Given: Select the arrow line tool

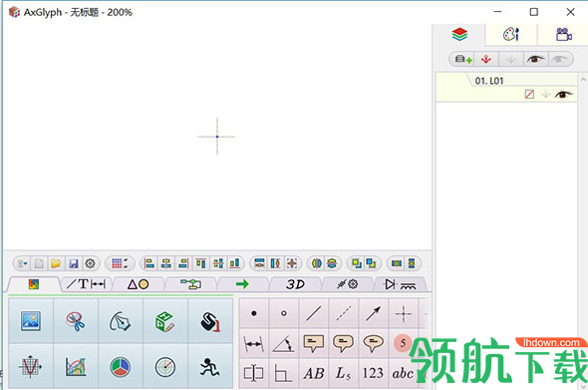Looking at the screenshot, I should tap(373, 313).
